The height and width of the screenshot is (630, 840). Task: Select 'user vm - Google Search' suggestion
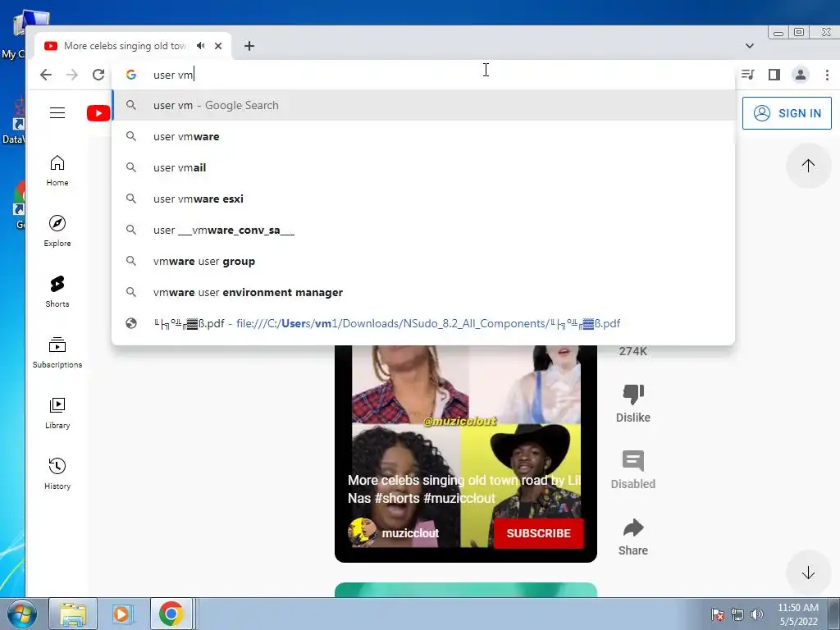click(x=423, y=105)
